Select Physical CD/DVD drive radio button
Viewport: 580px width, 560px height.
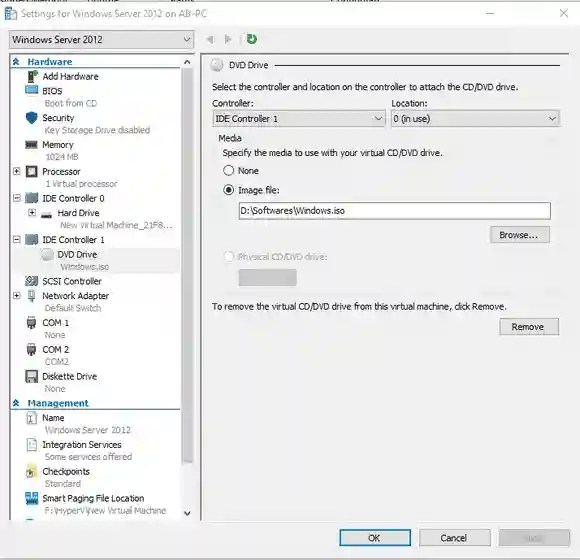pos(229,256)
